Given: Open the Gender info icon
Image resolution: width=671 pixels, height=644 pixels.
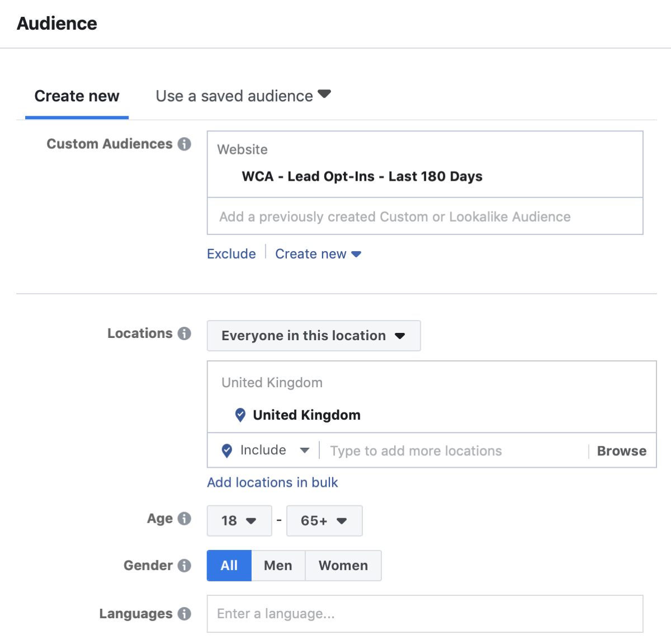Looking at the screenshot, I should coord(185,566).
